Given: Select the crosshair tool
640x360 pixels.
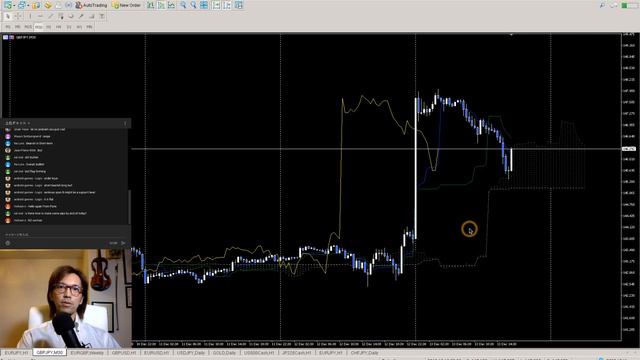Looking at the screenshot, I should pyautogui.click(x=18, y=16).
